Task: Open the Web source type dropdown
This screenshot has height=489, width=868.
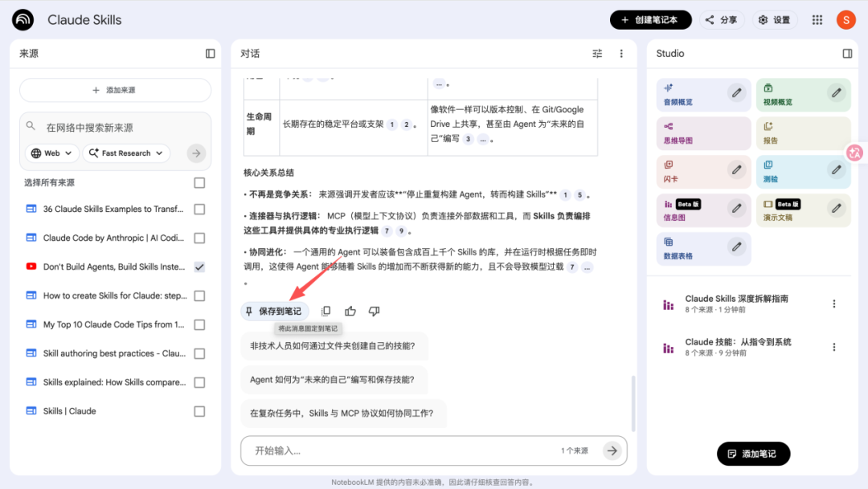Action: click(52, 153)
